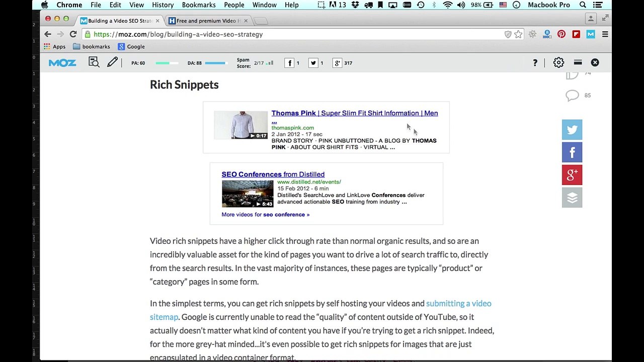The width and height of the screenshot is (644, 362).
Task: Open the Chrome application menu
Action: tap(69, 5)
